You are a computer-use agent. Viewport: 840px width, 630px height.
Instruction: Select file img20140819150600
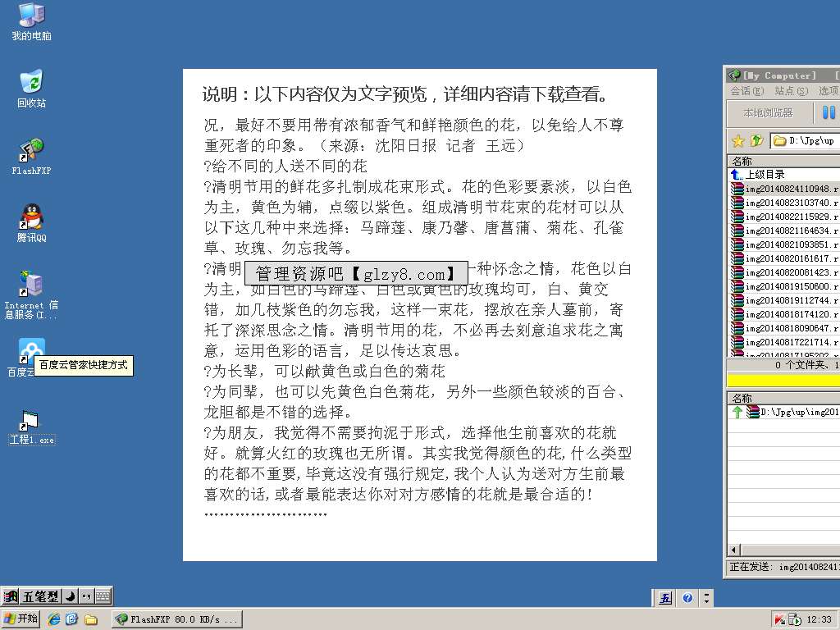785,286
